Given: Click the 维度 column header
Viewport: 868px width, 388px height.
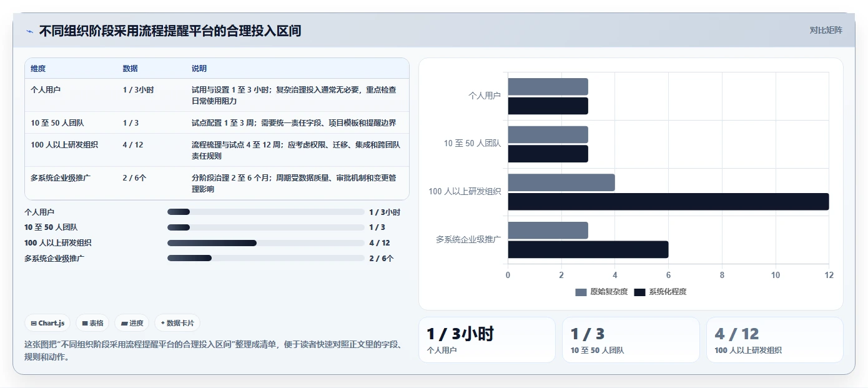Looking at the screenshot, I should (38, 69).
